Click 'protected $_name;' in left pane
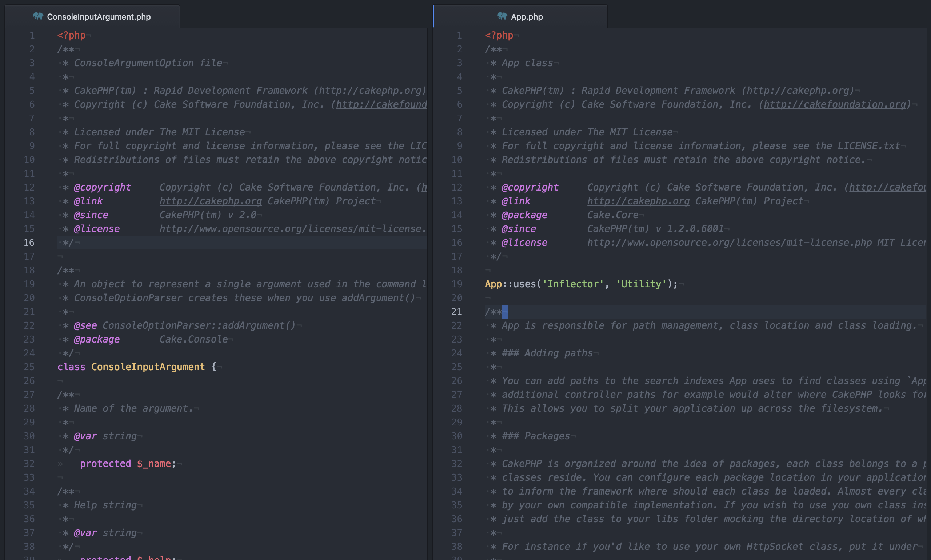This screenshot has width=931, height=560. point(128,464)
